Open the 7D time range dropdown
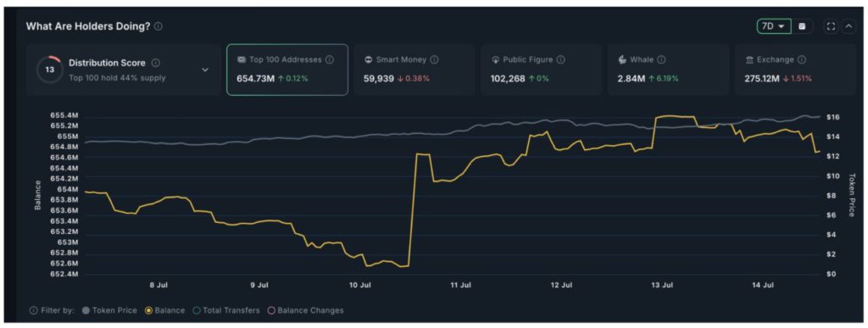Image resolution: width=868 pixels, height=328 pixels. tap(774, 26)
